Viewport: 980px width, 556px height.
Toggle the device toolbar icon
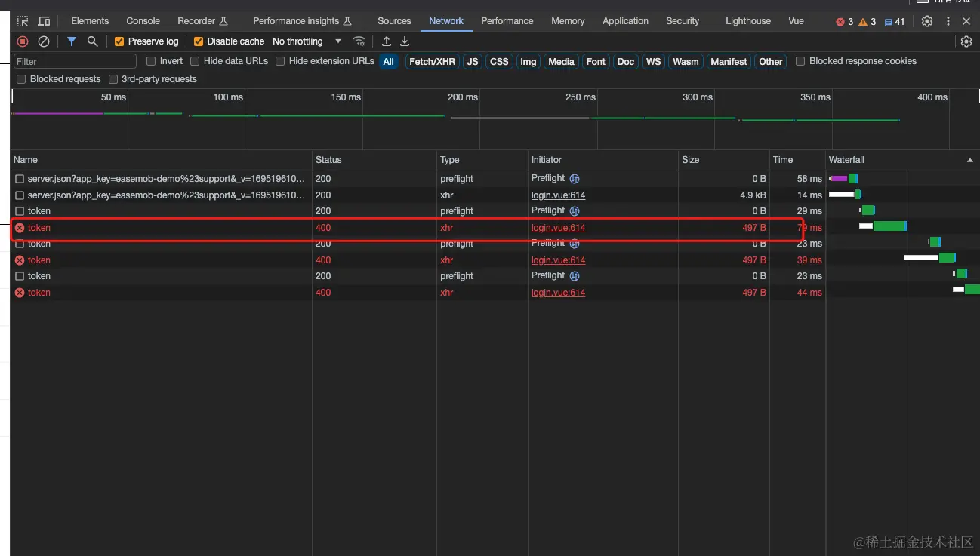pos(44,21)
